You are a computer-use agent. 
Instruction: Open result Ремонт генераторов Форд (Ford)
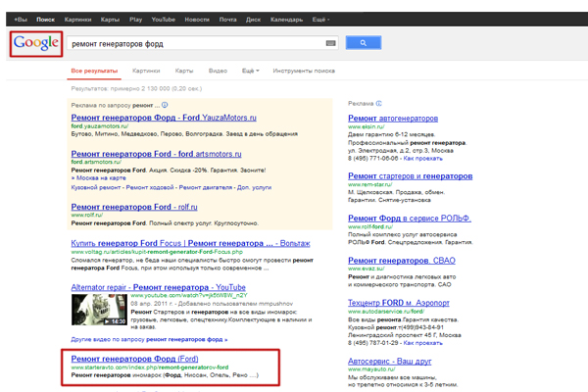pos(134,359)
